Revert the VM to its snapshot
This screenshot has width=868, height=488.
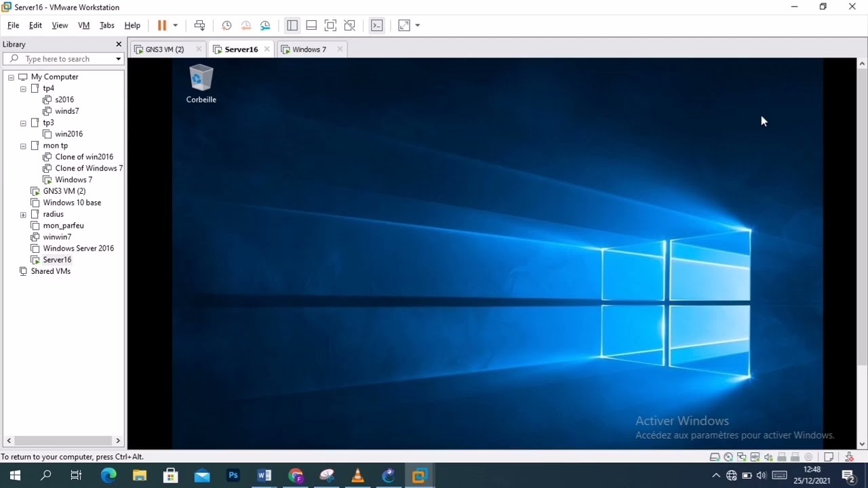pos(246,25)
